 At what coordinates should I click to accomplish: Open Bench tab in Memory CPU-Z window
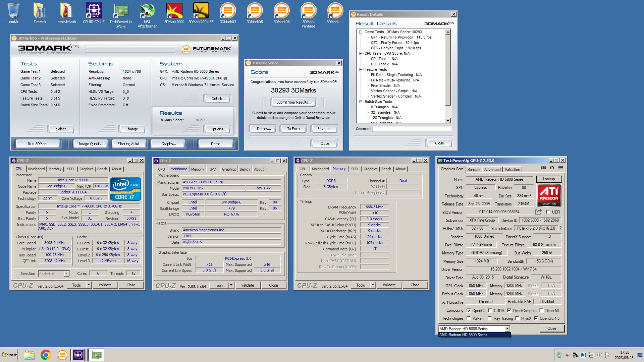[386, 169]
